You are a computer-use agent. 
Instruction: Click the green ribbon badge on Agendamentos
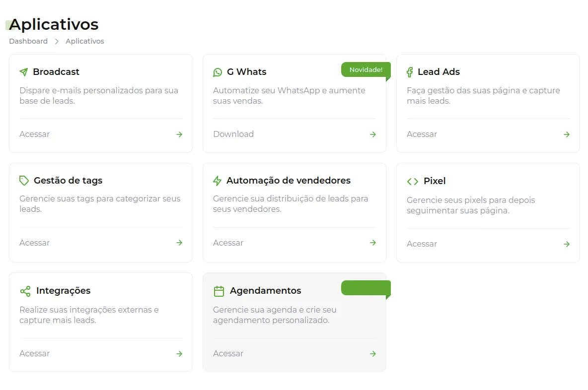366,288
